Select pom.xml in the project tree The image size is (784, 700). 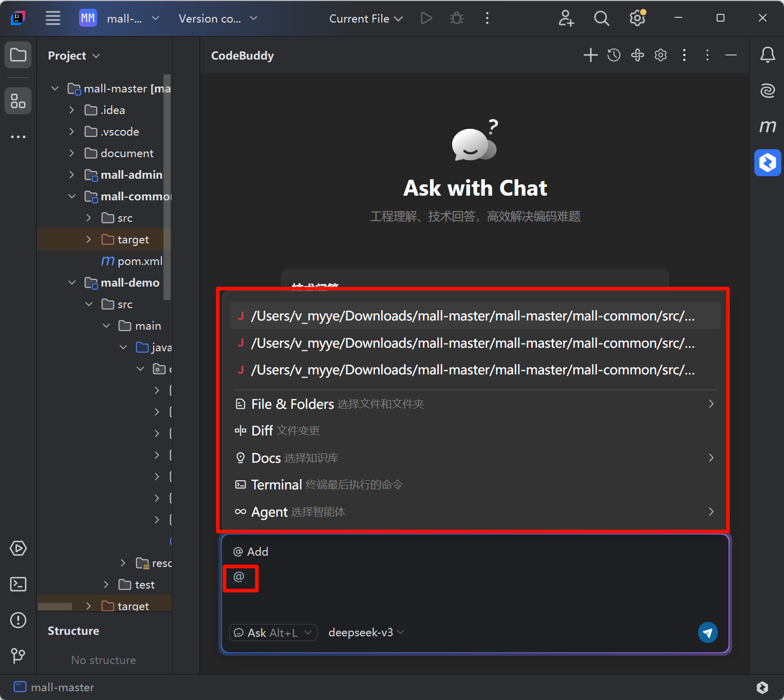tap(140, 261)
